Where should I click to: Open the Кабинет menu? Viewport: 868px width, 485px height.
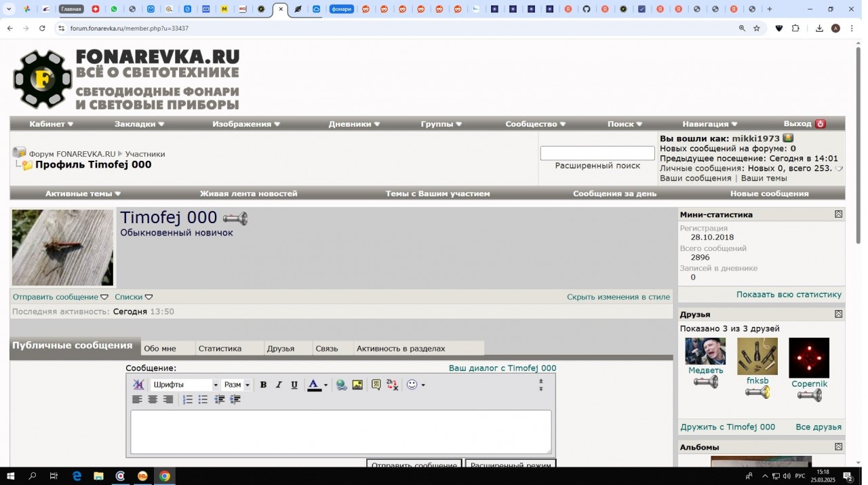(52, 124)
